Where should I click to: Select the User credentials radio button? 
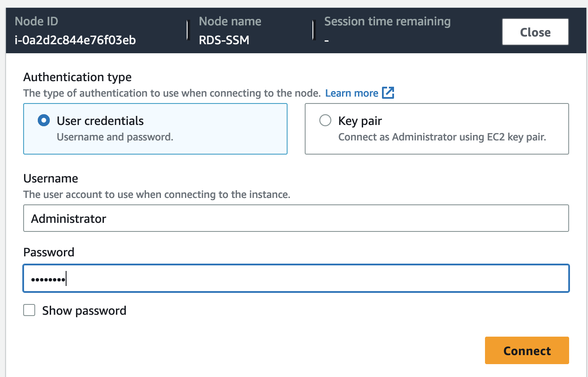click(44, 121)
